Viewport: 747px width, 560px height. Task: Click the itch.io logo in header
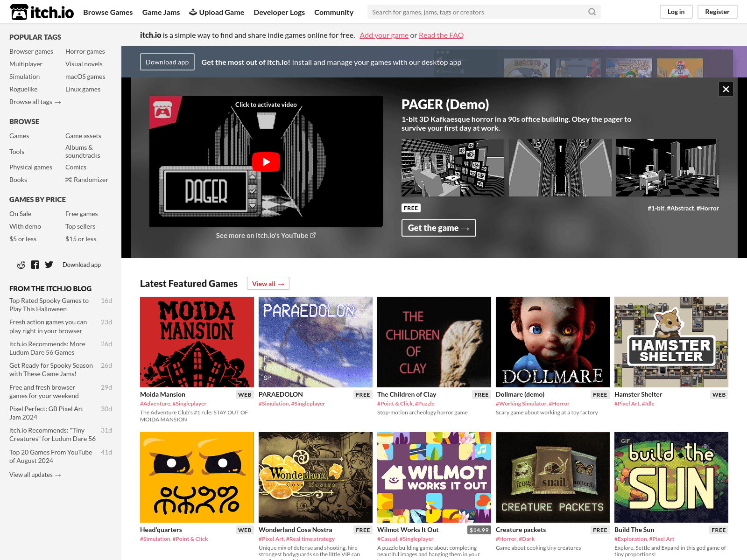point(42,12)
